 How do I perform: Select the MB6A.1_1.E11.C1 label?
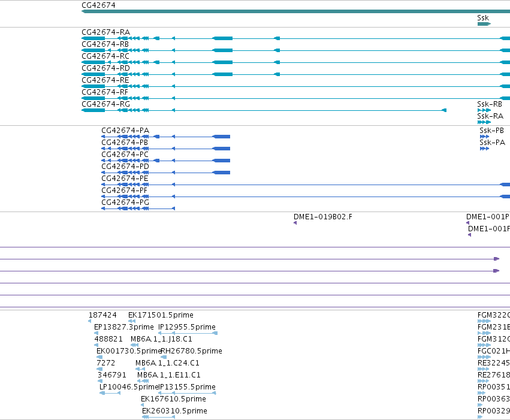169,376
